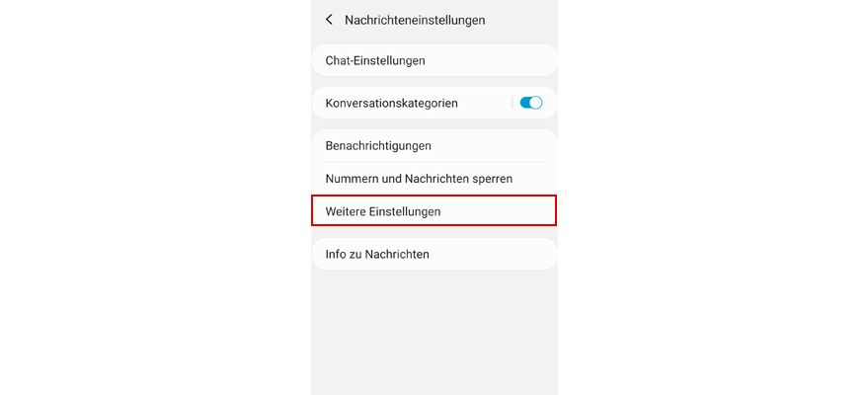
Task: Click the divider line left of the blue switch
Action: coord(513,103)
